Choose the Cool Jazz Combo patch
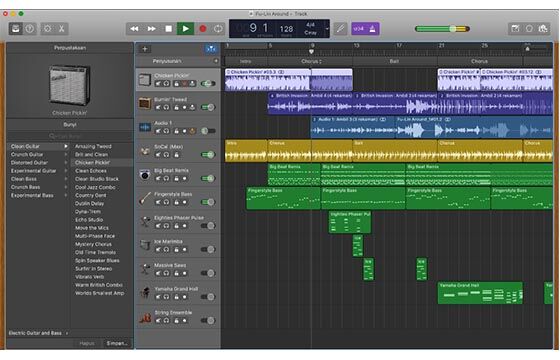Viewport: 560px width, 360px height. (x=95, y=187)
